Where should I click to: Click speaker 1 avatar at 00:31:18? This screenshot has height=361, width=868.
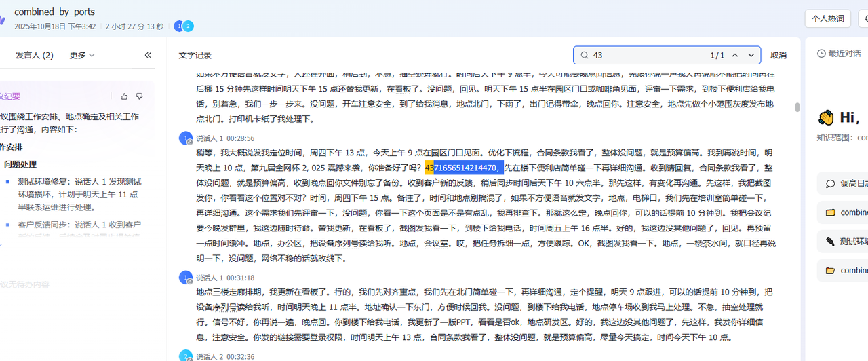tap(185, 278)
